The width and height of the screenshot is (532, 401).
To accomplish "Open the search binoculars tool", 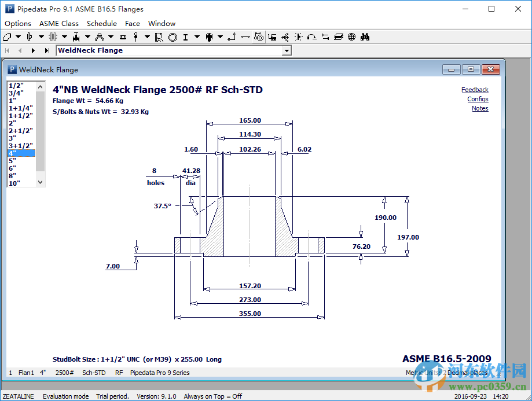I will point(365,36).
